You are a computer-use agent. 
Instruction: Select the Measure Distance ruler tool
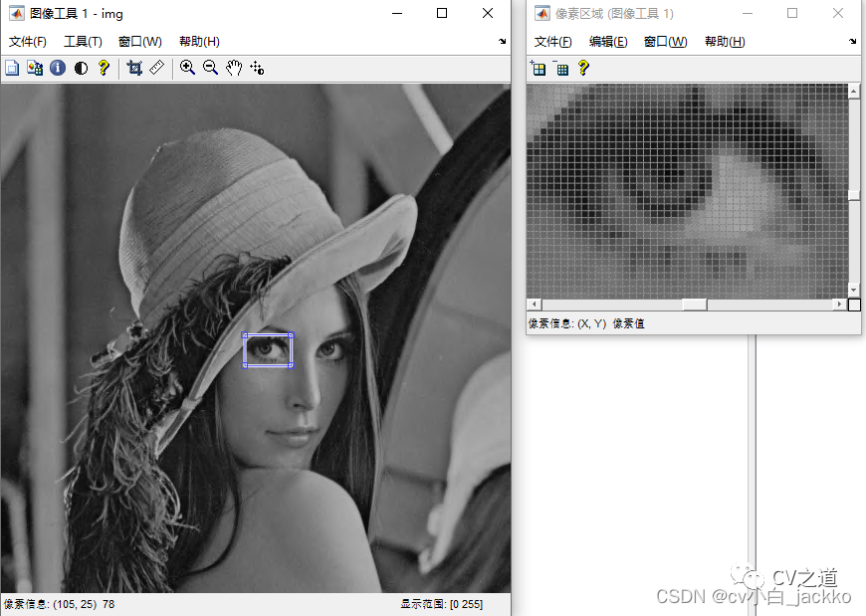point(157,68)
